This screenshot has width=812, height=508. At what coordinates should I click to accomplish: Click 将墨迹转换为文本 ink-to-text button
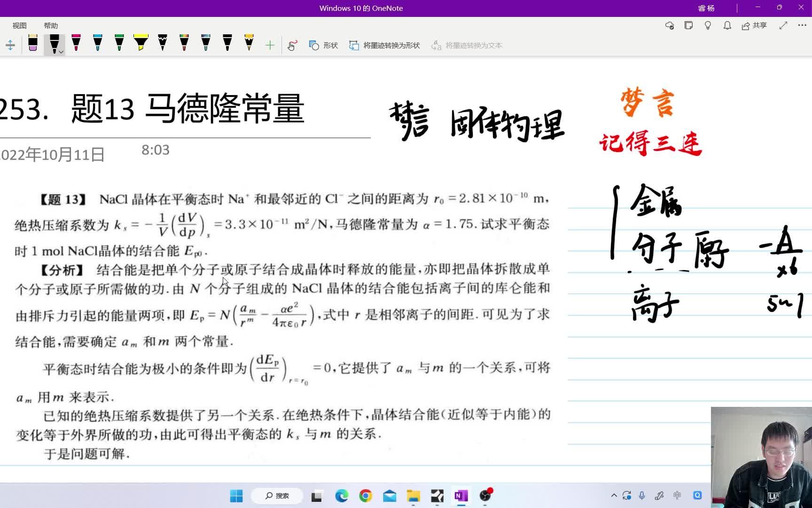[467, 45]
